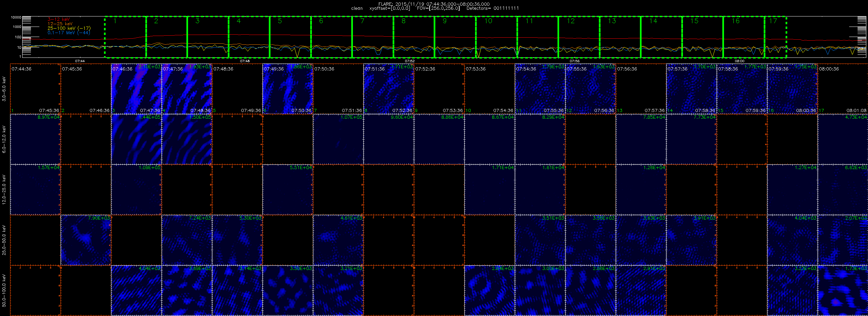Viewport: 868px width, 316px height.
Task: Click the word 'clean' in the header
Action: click(357, 8)
